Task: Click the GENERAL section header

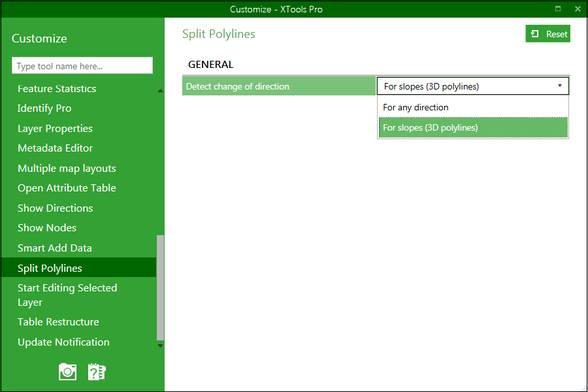Action: pos(210,64)
